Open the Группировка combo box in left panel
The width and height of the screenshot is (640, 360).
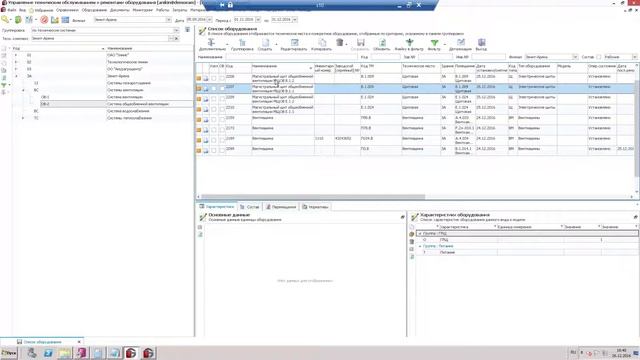pos(176,30)
